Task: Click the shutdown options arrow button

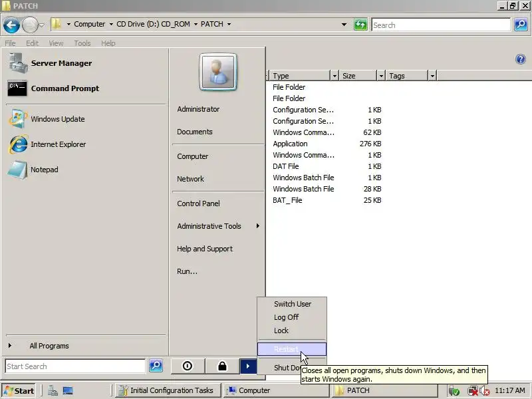Action: [248, 366]
